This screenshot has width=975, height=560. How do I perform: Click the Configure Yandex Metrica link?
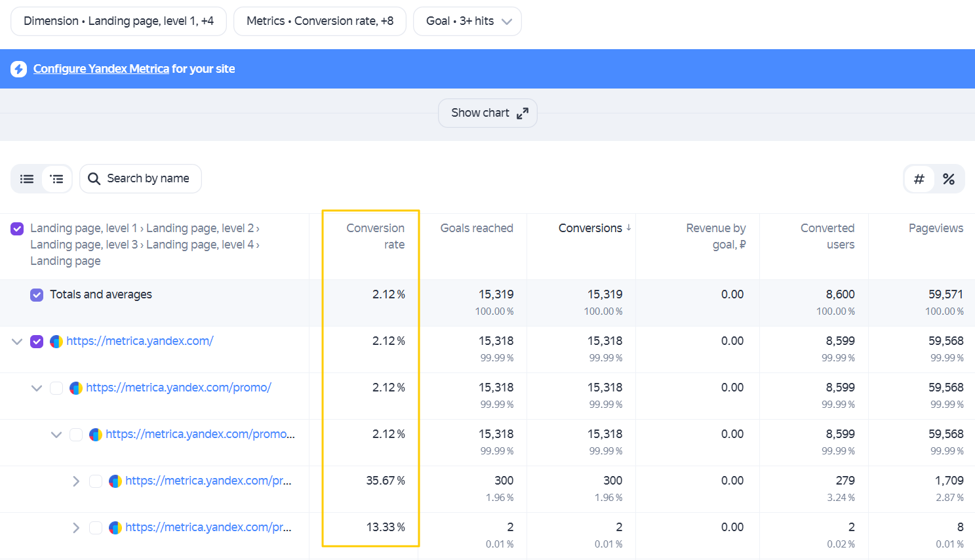click(x=101, y=69)
